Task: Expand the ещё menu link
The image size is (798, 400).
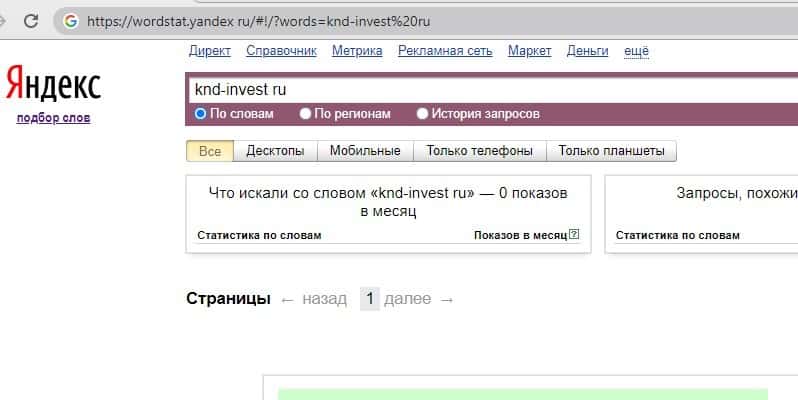Action: 636,51
